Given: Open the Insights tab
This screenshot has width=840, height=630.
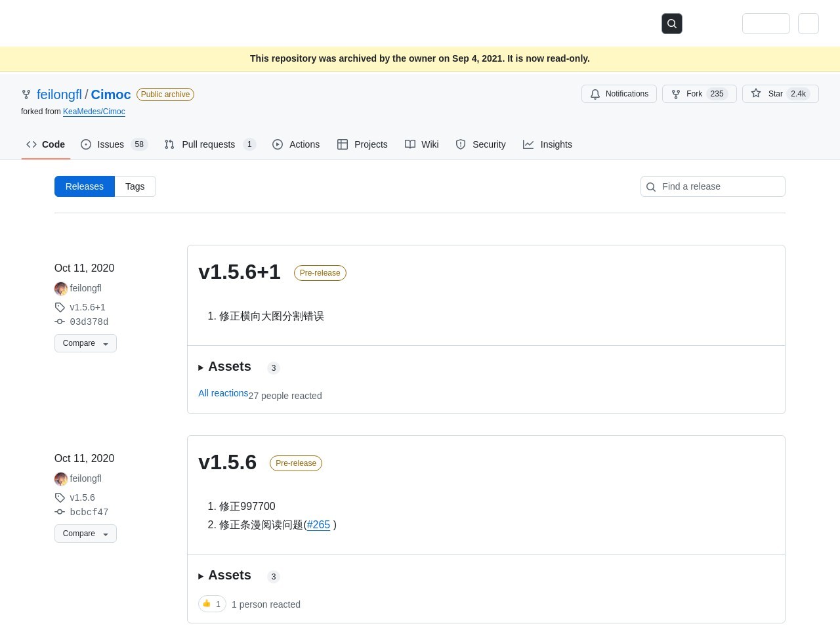Looking at the screenshot, I should [547, 144].
